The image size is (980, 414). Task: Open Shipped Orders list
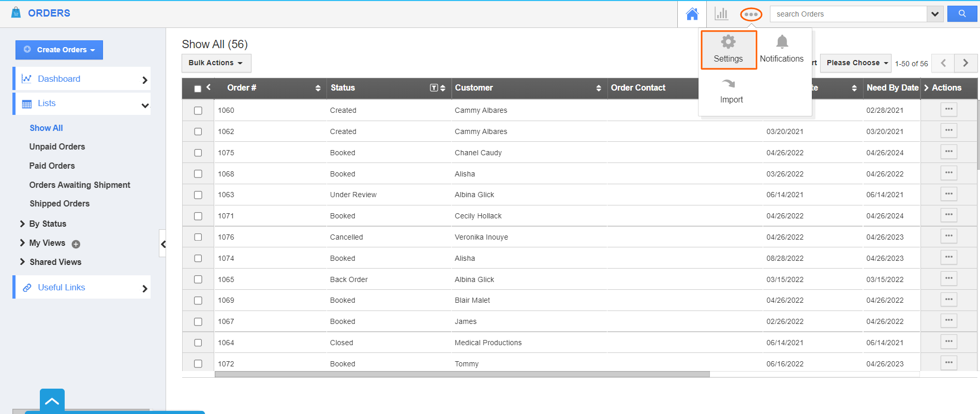pos(60,204)
